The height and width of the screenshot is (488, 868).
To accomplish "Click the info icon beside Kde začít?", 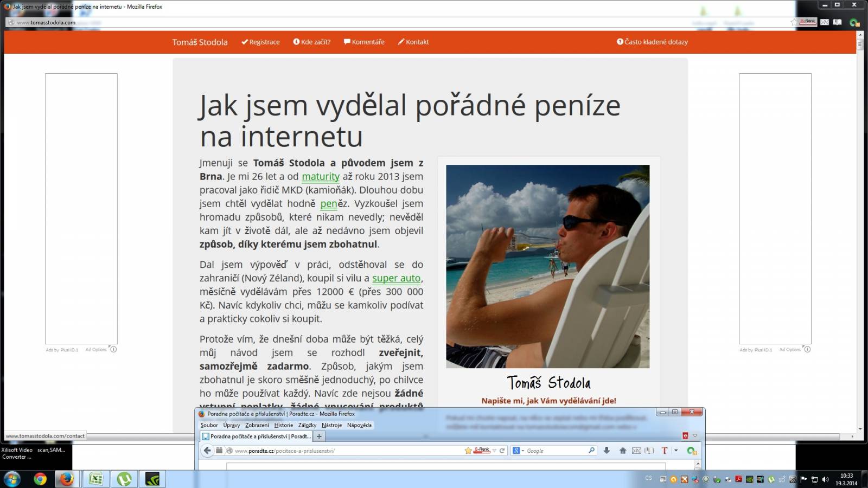I will (x=296, y=42).
